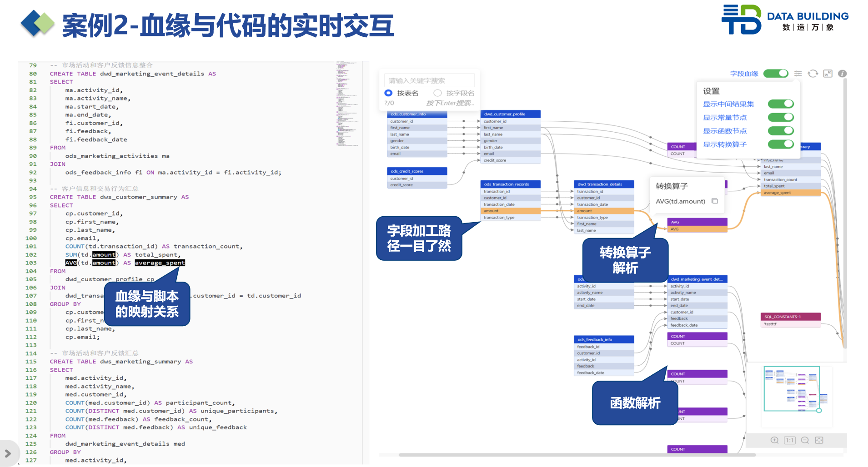Expand the side panel with bottom-left chevron

(8, 453)
